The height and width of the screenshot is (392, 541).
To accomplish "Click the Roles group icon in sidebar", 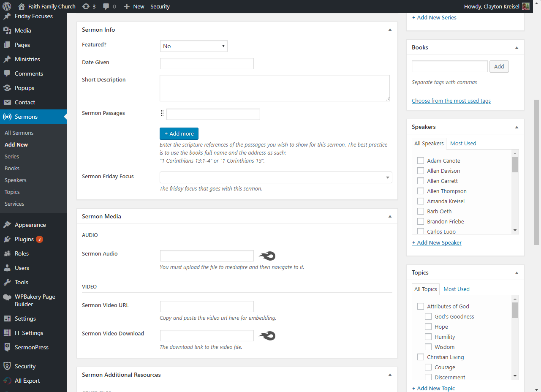I will click(7, 253).
